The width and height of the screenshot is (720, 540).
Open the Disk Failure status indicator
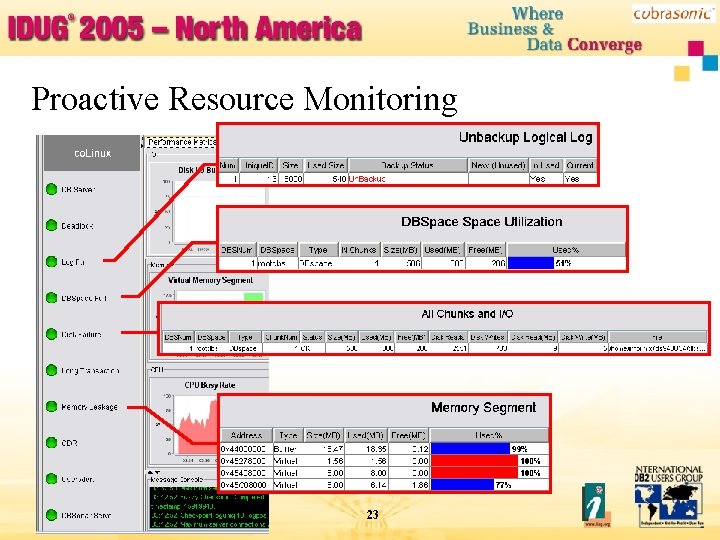pyautogui.click(x=51, y=334)
